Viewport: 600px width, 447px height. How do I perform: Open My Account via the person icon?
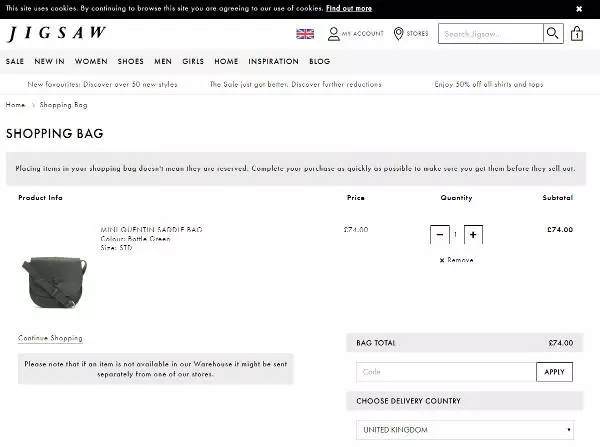pos(334,34)
